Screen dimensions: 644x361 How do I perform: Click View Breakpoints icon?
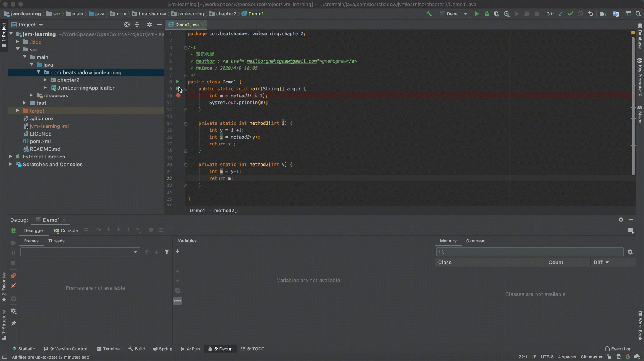(x=13, y=276)
